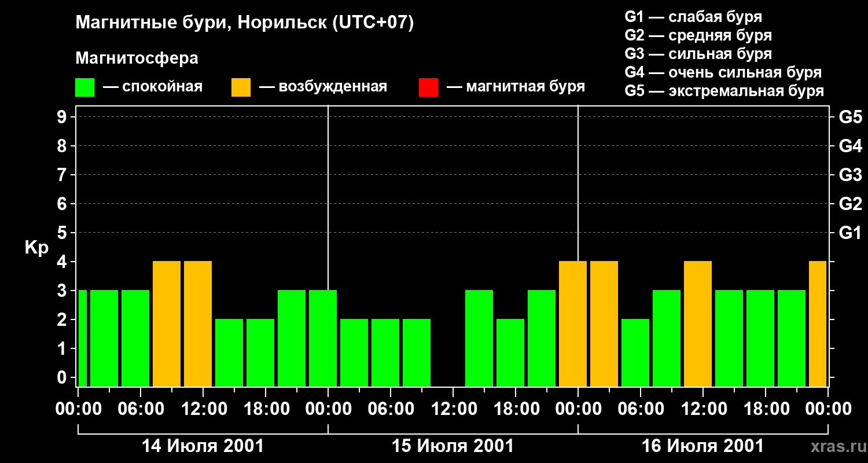Click the '— возбужденная' legend label
Image resolution: width=868 pixels, height=463 pixels.
(x=323, y=87)
